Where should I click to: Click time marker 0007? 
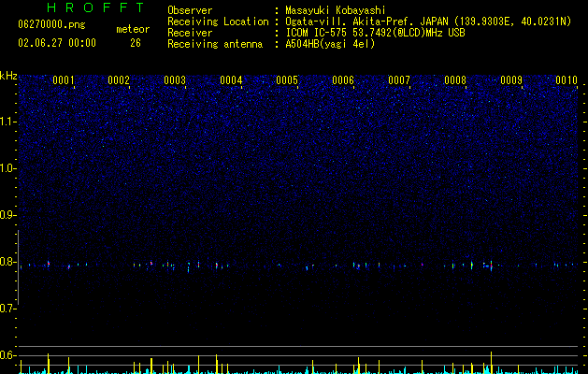tap(399, 80)
